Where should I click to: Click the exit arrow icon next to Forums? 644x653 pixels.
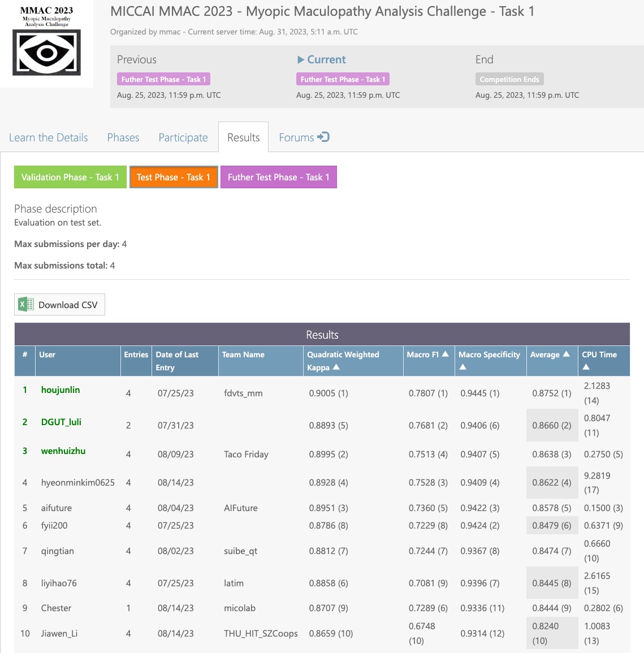(322, 136)
